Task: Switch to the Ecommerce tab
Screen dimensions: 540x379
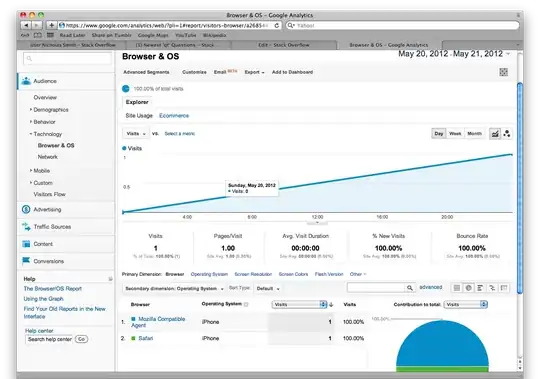Action: (x=174, y=116)
